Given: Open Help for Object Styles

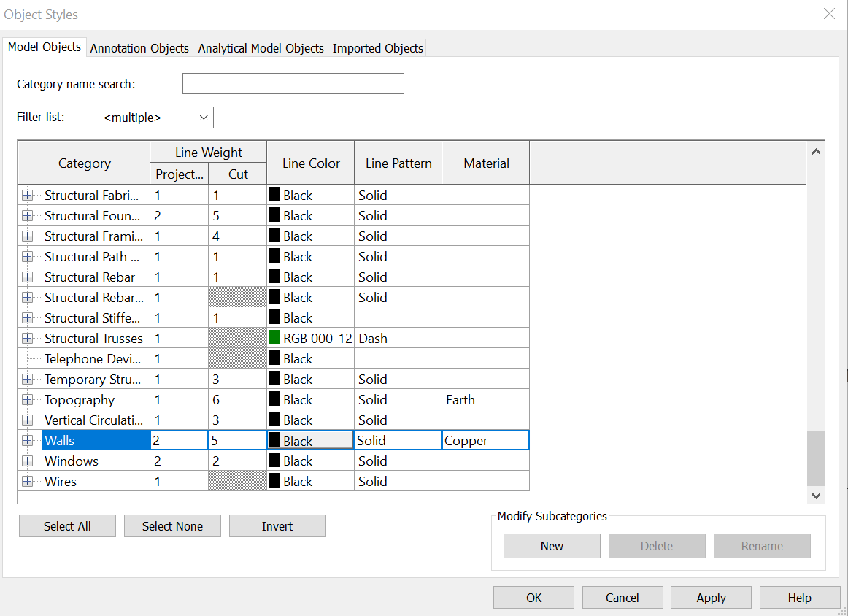Looking at the screenshot, I should 799,598.
